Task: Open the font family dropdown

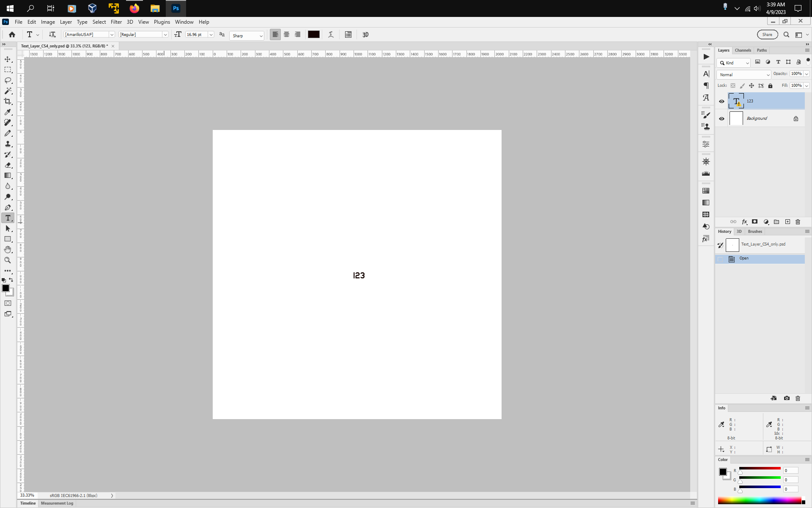Action: tap(112, 34)
